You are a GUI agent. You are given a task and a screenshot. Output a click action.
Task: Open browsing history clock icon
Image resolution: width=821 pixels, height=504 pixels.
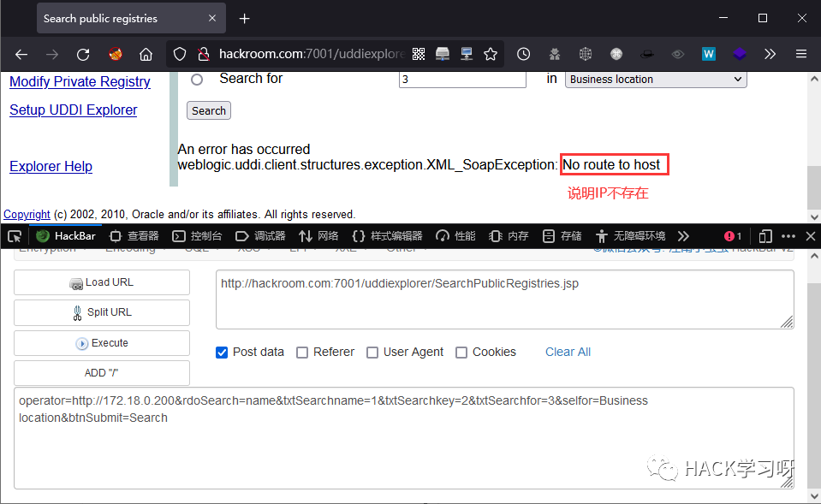pos(524,54)
